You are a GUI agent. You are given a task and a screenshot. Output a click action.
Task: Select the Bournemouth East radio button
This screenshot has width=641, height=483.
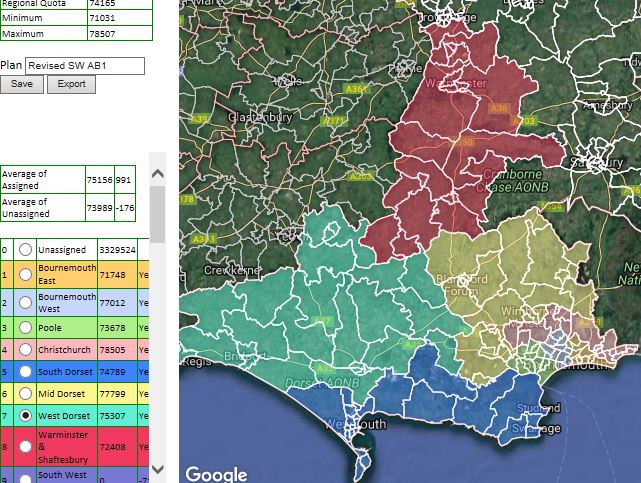pos(25,274)
